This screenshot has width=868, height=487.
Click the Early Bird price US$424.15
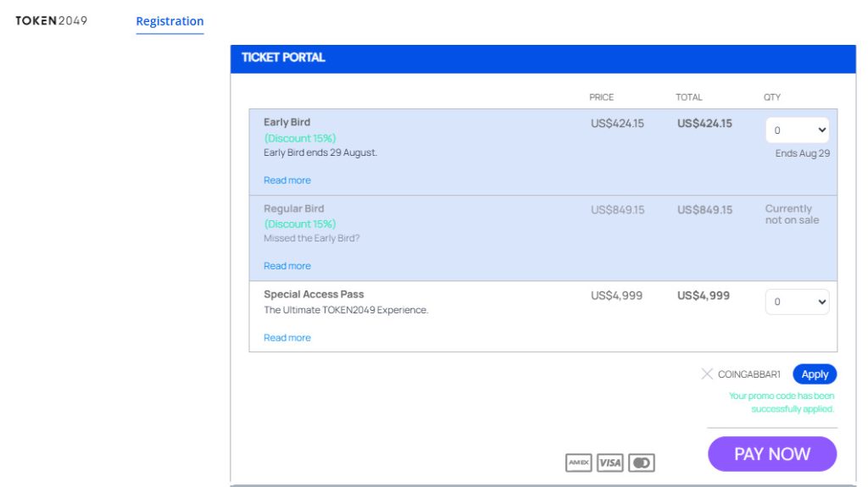[617, 124]
